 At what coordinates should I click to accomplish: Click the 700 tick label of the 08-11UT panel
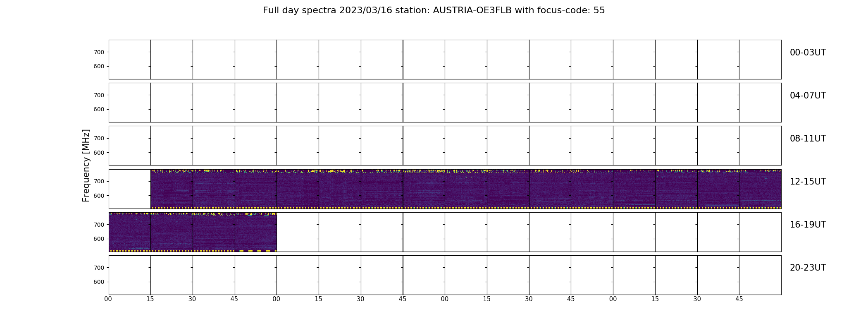99,138
